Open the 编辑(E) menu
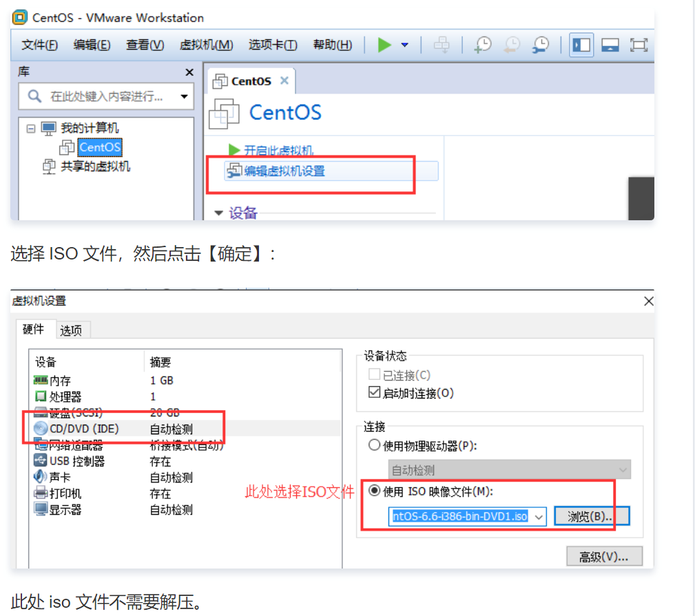Image resolution: width=695 pixels, height=616 pixels. pyautogui.click(x=92, y=45)
